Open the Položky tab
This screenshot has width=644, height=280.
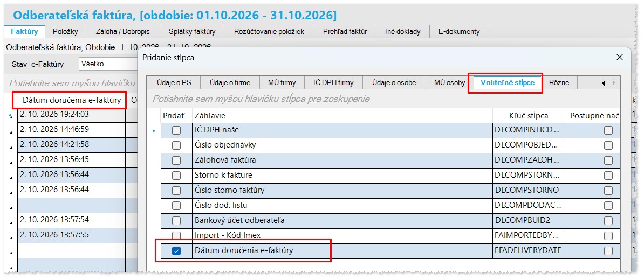click(65, 32)
